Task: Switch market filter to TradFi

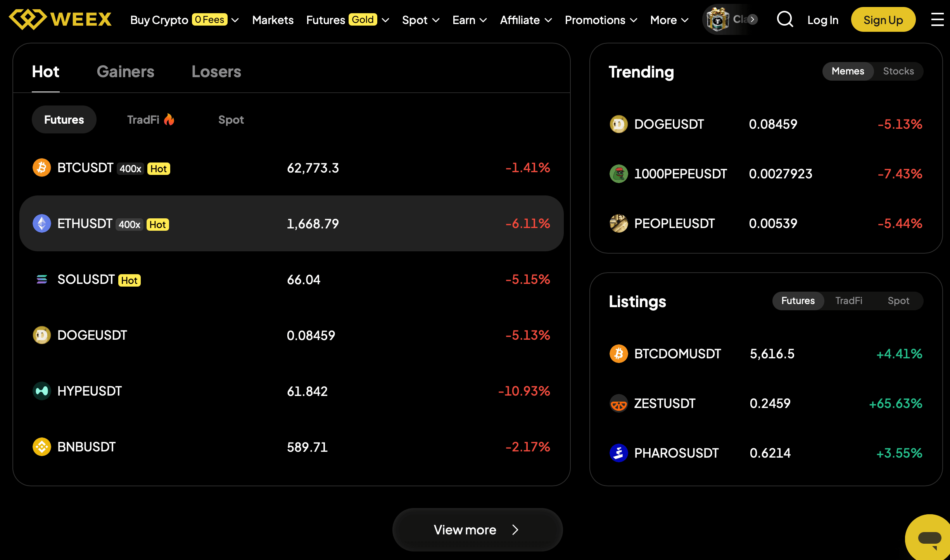Action: [x=150, y=119]
